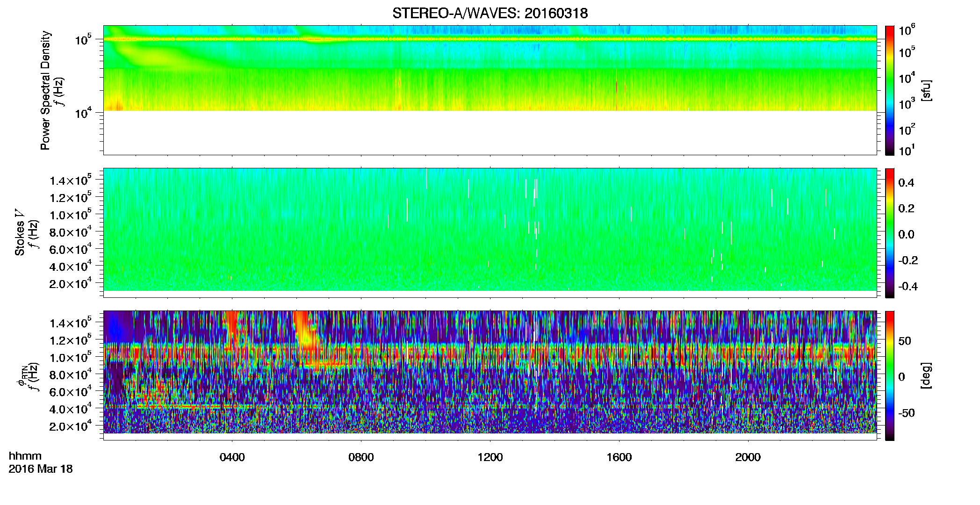Image resolution: width=980 pixels, height=505 pixels.
Task: Click the Power Spectral Density color bar
Action: click(x=890, y=90)
